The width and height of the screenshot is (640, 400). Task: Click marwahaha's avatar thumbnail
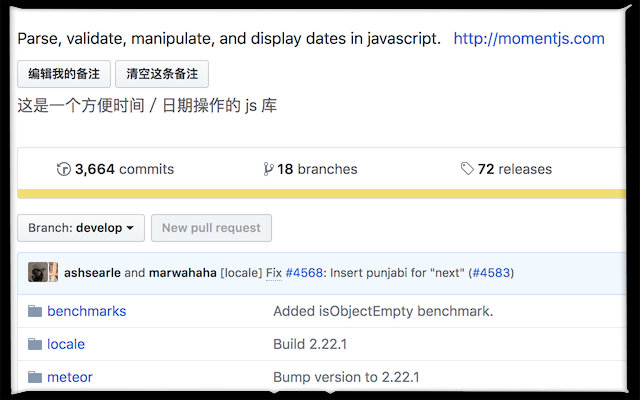[53, 272]
